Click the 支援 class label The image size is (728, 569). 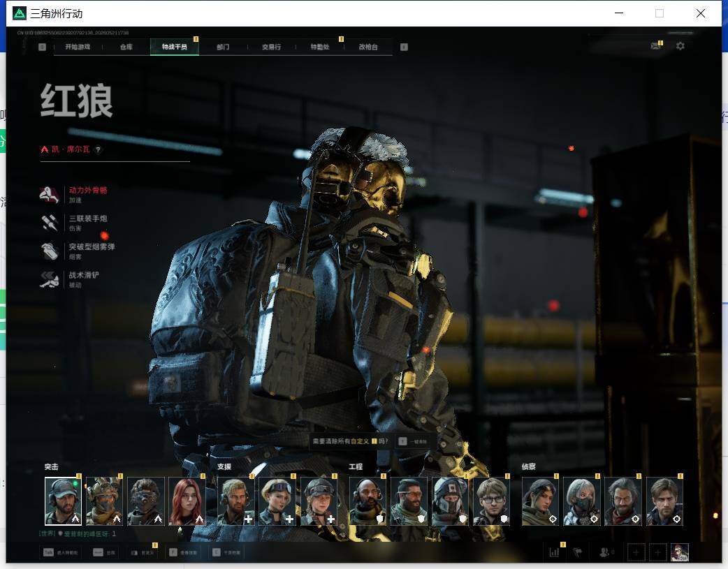pos(224,467)
